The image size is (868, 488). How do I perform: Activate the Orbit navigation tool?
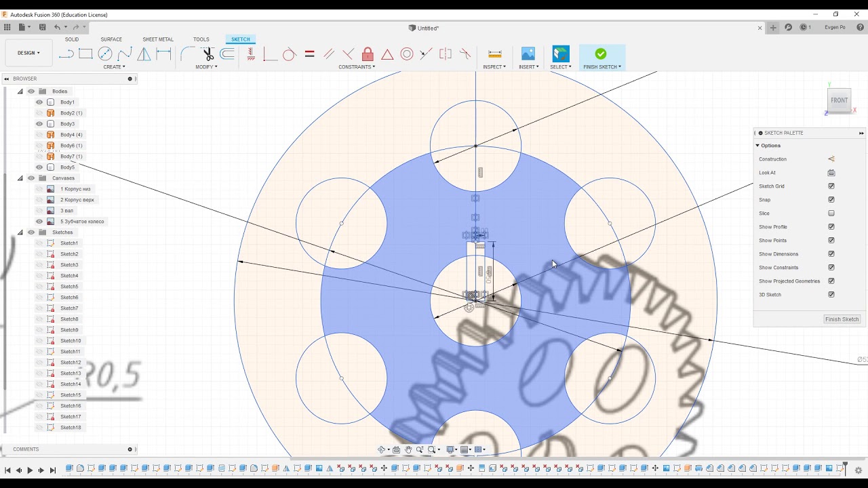click(x=382, y=449)
